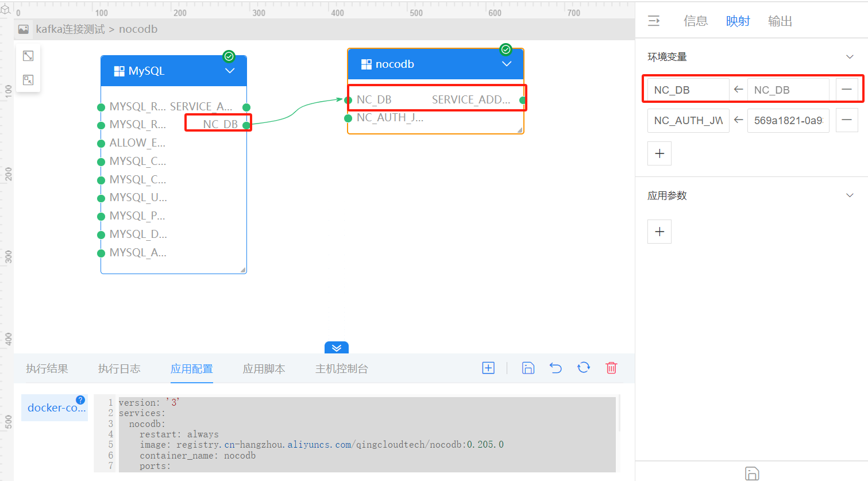Image resolution: width=868 pixels, height=481 pixels.
Task: Click the image icon beside the kafka连接测试 breadcrumb
Action: click(x=24, y=29)
